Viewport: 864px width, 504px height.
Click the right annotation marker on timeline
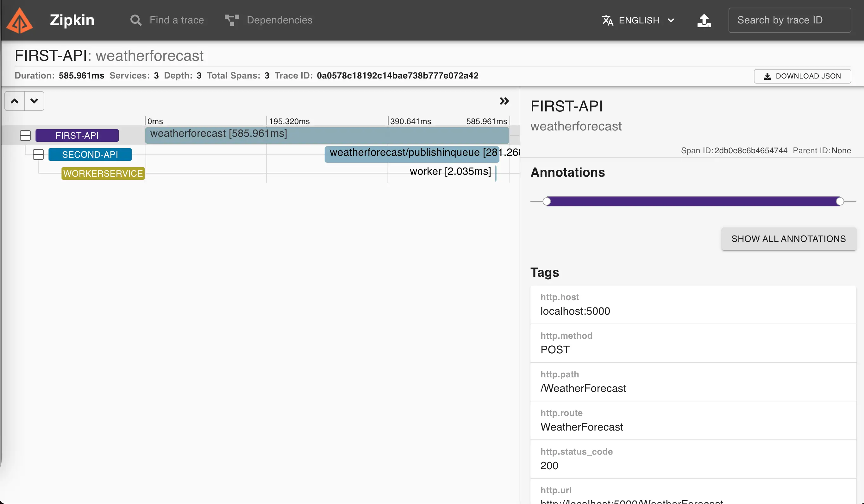click(x=840, y=201)
